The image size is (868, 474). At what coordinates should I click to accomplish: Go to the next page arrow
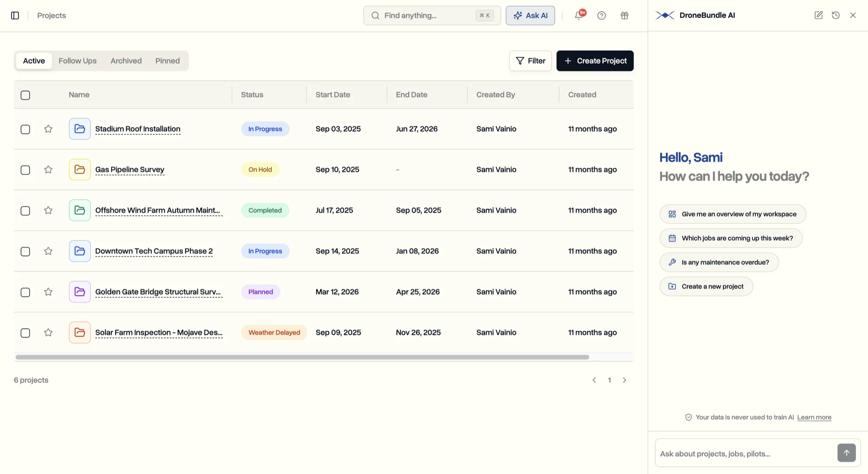pos(625,380)
